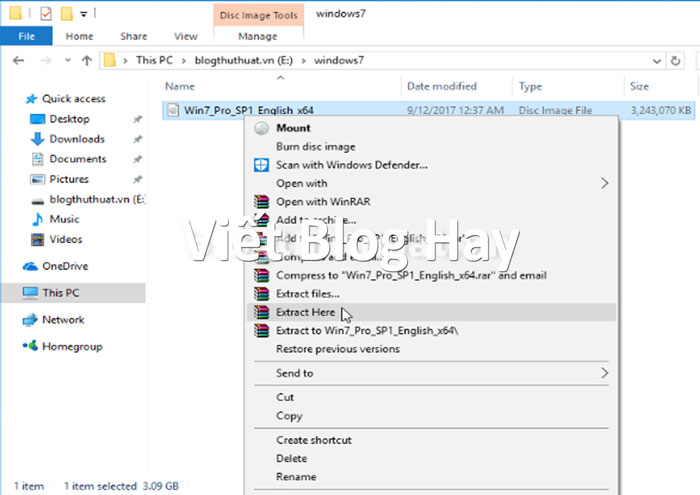Click the Refresh button next to address bar

675,60
